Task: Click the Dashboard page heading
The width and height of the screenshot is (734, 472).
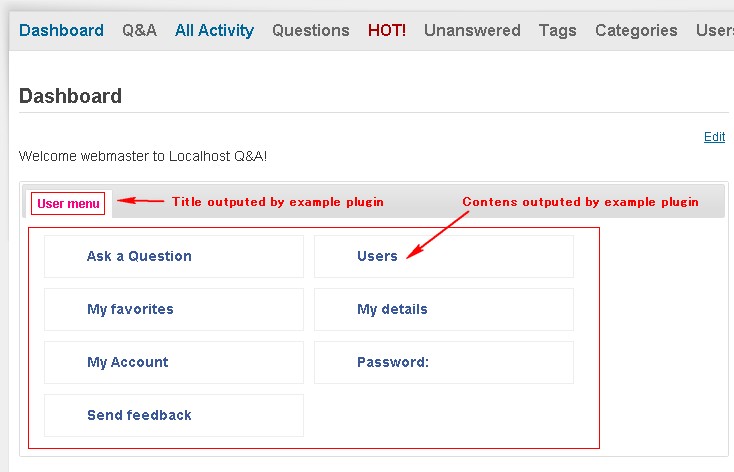Action: [x=70, y=96]
